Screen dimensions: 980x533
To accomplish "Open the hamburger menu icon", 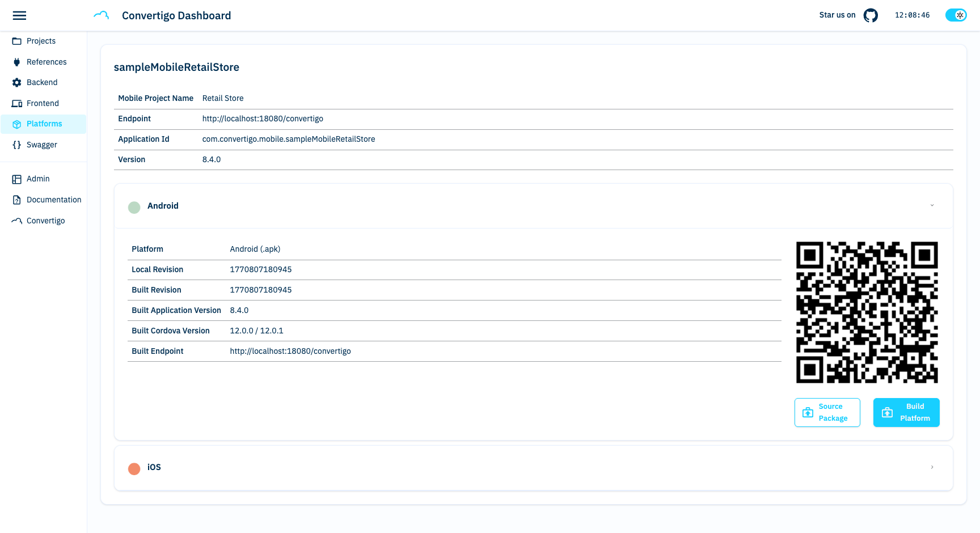I will click(19, 15).
